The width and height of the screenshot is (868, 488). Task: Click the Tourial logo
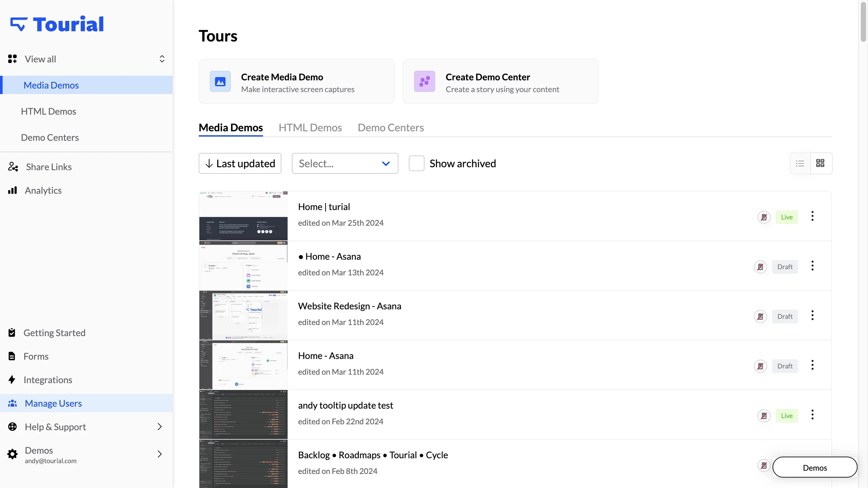coord(57,24)
